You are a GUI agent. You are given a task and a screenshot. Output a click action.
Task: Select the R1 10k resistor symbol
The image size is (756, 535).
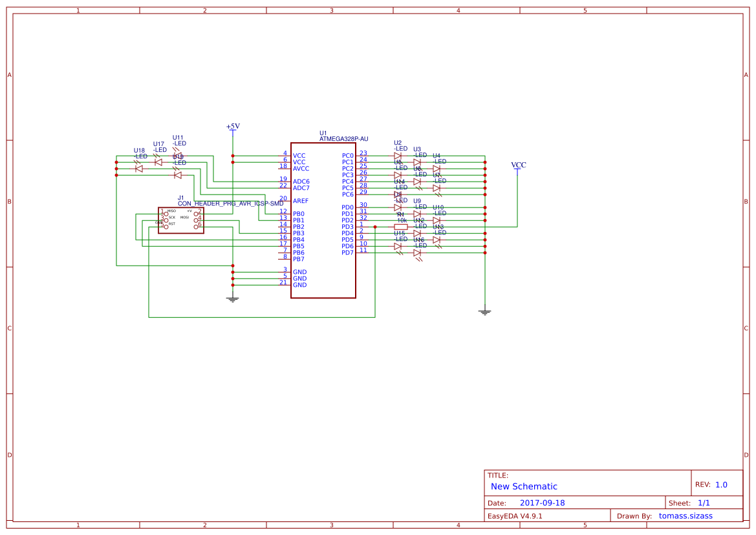click(x=401, y=227)
